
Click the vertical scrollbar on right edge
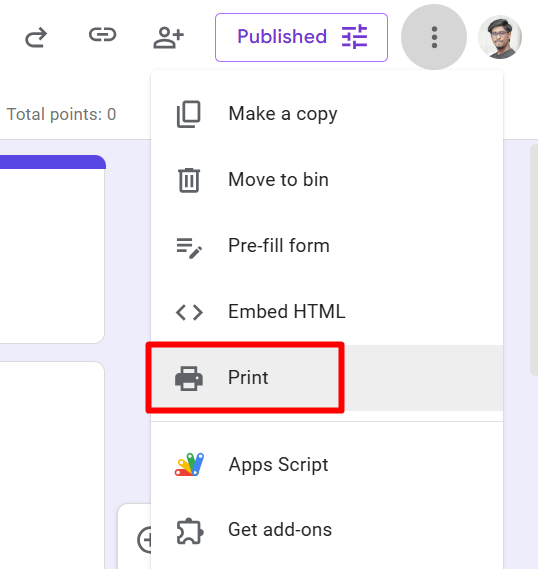coord(534,259)
